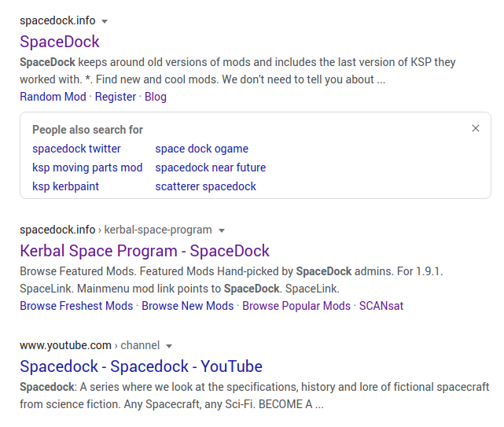Open Spacedock - Spacedock - YouTube result

(141, 366)
